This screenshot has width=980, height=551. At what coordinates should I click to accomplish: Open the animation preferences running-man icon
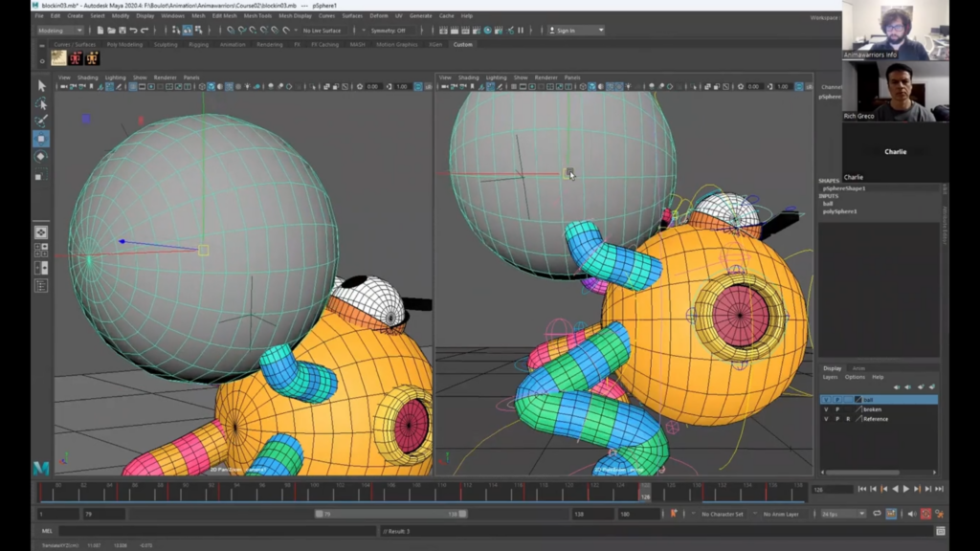point(940,514)
